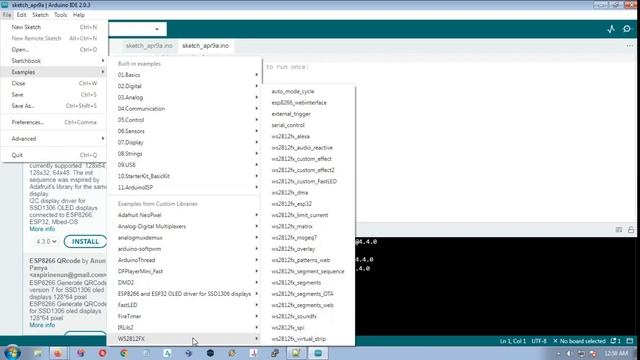Viewport: 640px width, 360px height.
Task: Open version 4.3.0 dropdown
Action: pyautogui.click(x=46, y=242)
